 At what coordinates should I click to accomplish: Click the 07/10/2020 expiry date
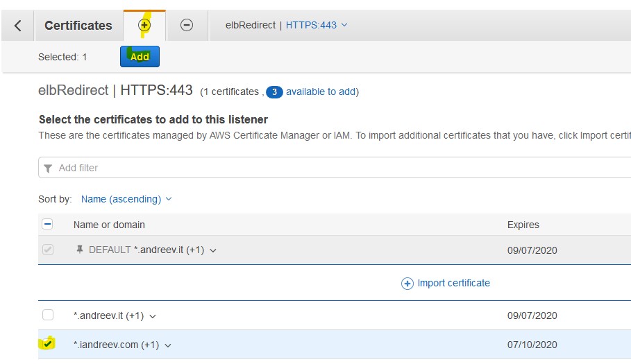[x=532, y=345]
